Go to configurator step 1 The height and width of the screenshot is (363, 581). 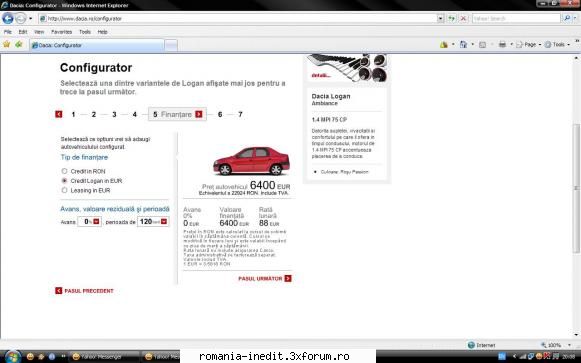click(73, 114)
